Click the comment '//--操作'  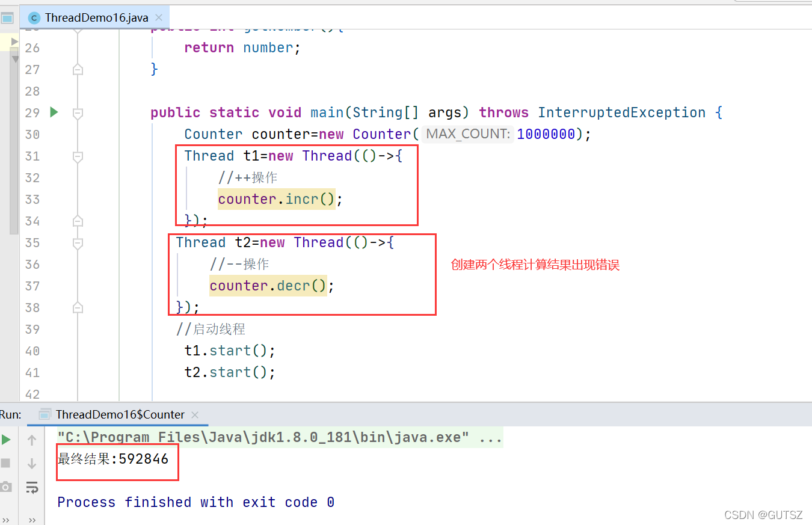(x=239, y=264)
